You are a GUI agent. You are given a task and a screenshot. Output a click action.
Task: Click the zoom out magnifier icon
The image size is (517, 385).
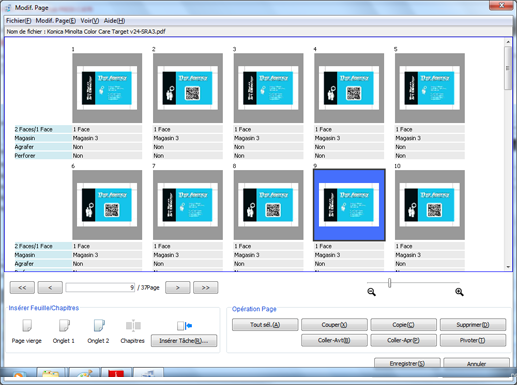pos(371,292)
